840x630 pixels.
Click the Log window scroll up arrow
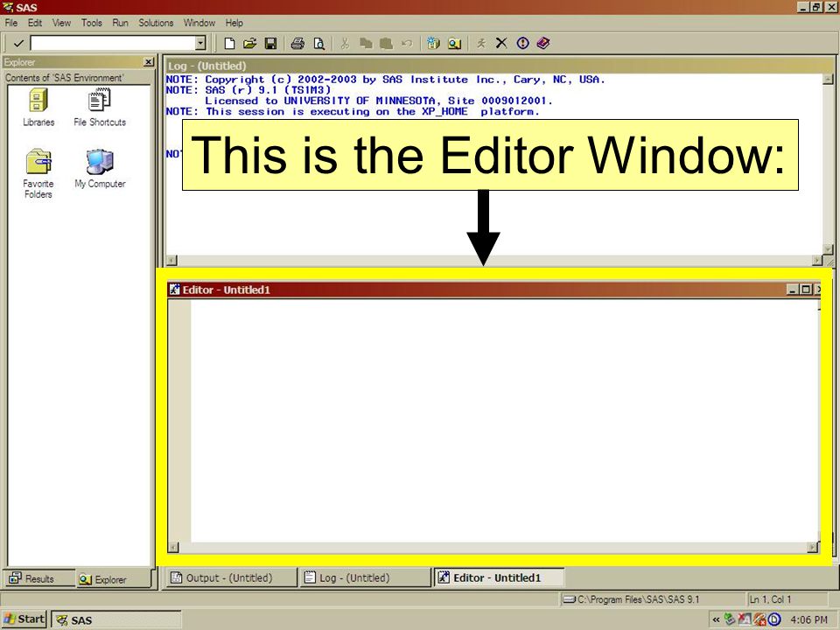click(x=828, y=80)
